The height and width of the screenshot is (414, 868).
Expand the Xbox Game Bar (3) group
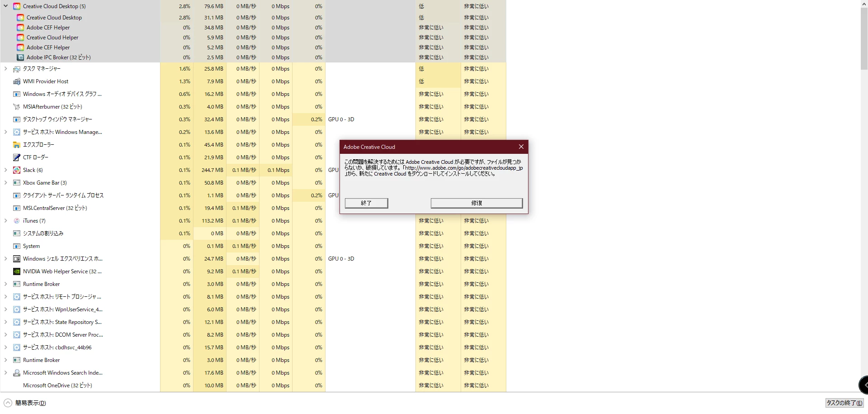(x=5, y=183)
